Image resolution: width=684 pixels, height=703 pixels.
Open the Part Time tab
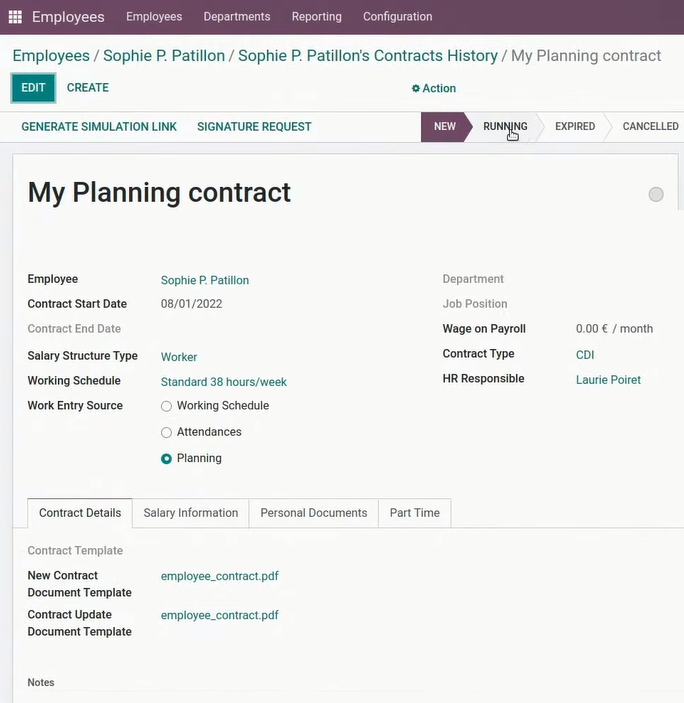[x=415, y=513]
